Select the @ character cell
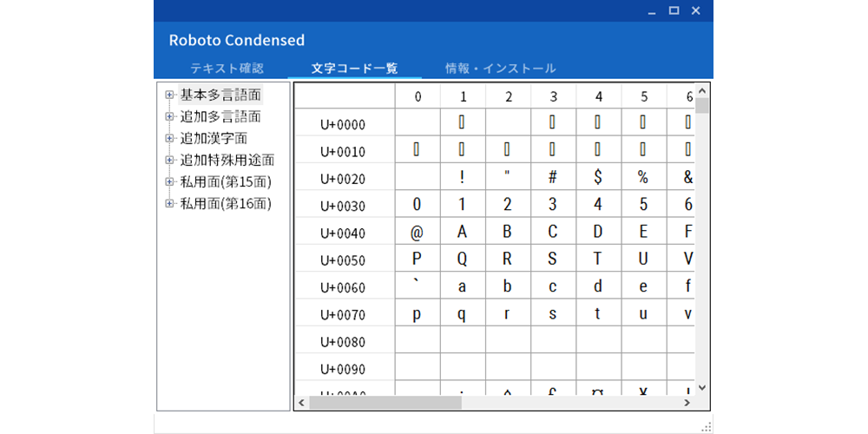Image resolution: width=868 pixels, height=434 pixels. (418, 232)
